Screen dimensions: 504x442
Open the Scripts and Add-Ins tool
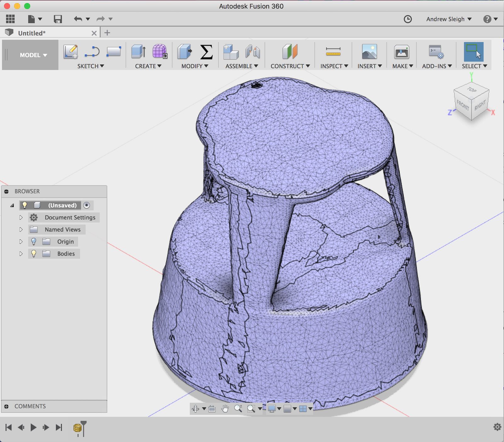[x=436, y=51]
